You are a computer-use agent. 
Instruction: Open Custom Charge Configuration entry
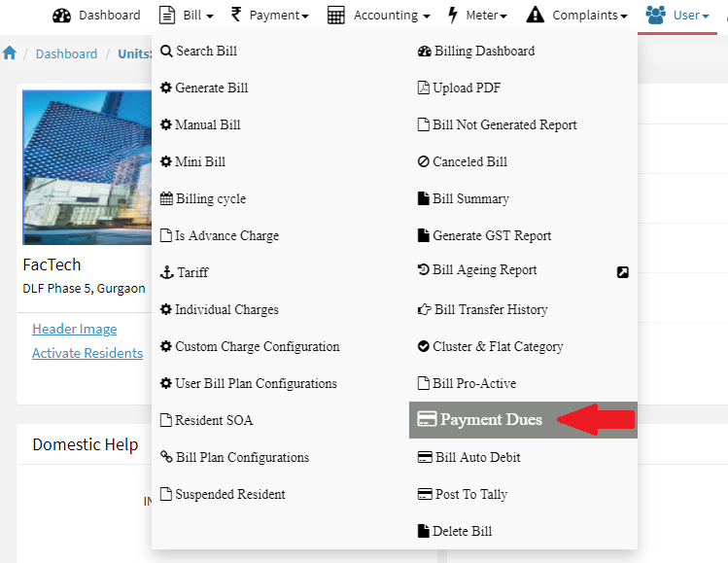(x=250, y=346)
